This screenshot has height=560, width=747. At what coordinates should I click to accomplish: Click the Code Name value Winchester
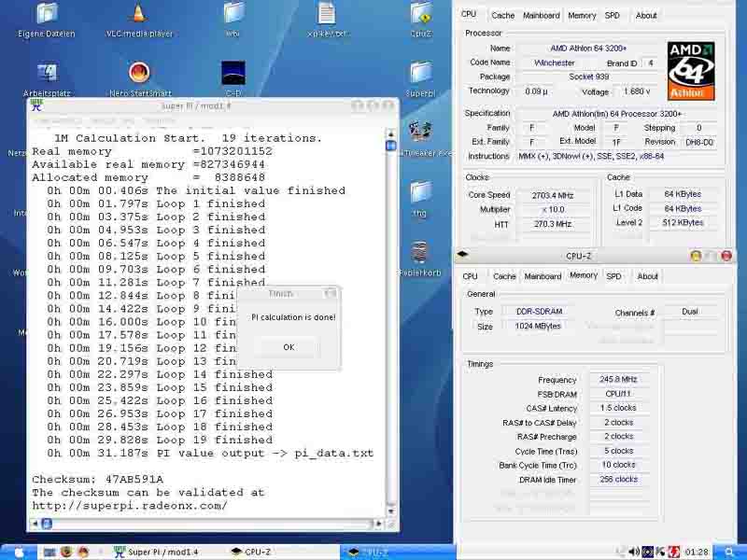tap(555, 63)
